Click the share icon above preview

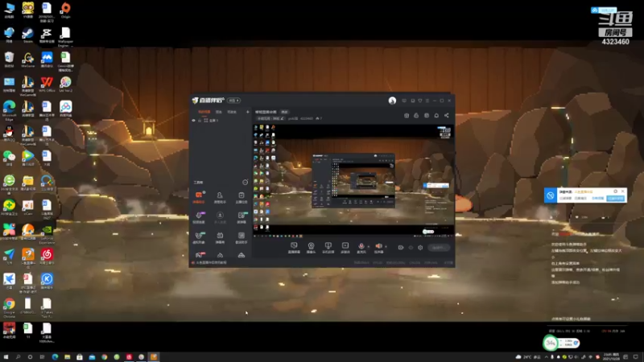(x=447, y=116)
